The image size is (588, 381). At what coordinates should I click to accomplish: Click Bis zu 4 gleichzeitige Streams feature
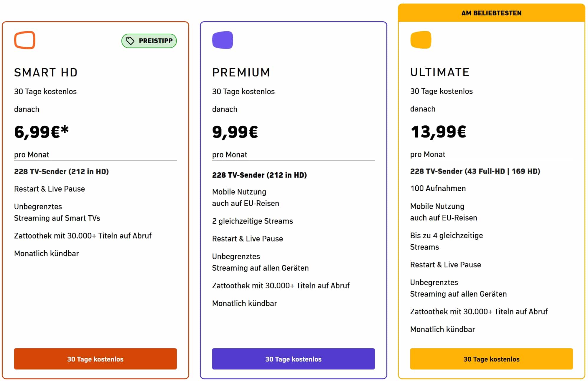click(447, 241)
